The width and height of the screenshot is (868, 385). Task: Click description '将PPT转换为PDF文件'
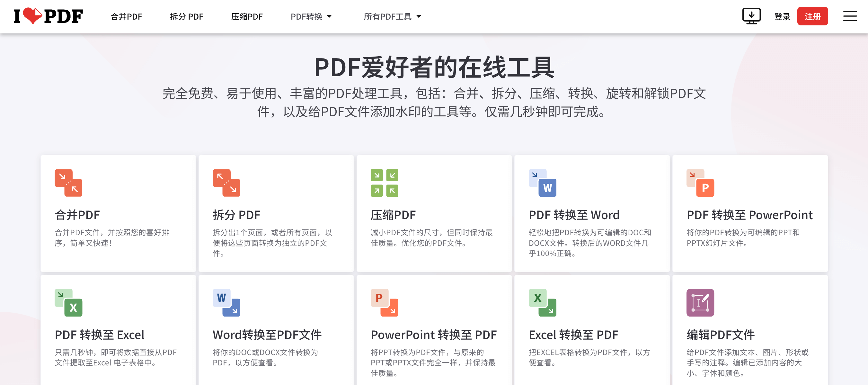point(433,363)
